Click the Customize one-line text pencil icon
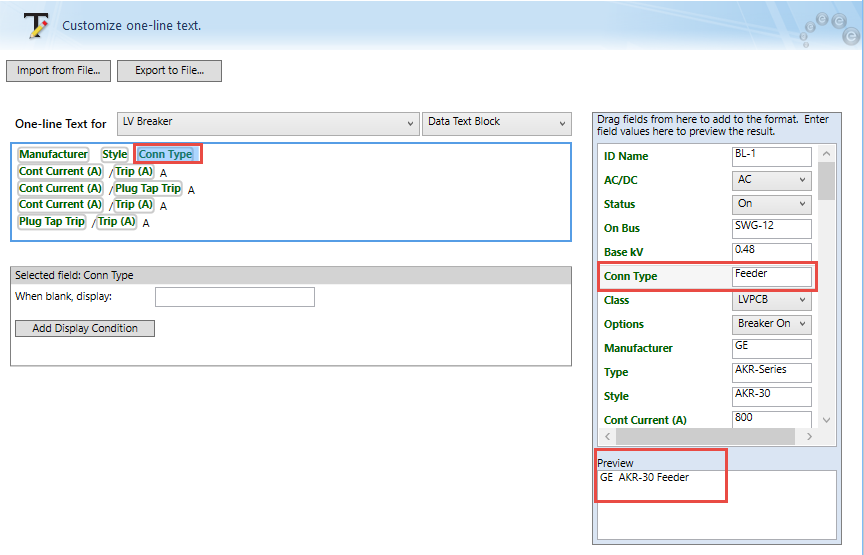This screenshot has width=864, height=555. pos(37,25)
